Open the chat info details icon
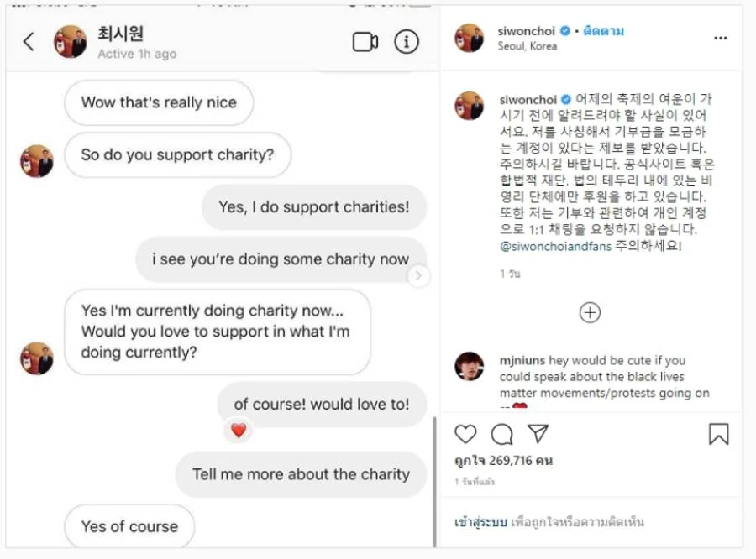 point(407,41)
